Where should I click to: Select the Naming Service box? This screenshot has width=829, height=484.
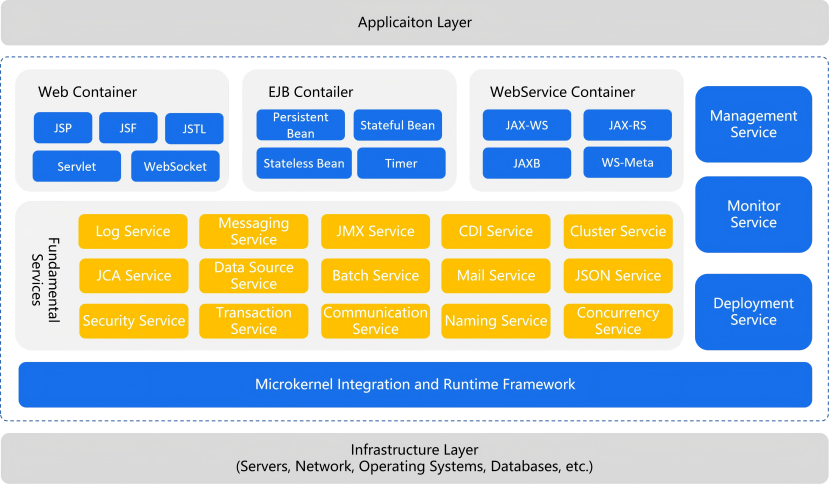(496, 321)
